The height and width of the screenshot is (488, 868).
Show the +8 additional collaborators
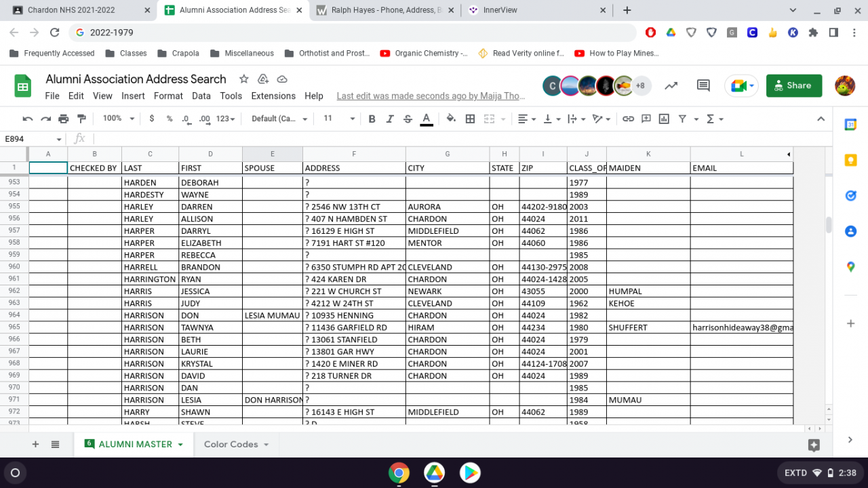coord(639,85)
